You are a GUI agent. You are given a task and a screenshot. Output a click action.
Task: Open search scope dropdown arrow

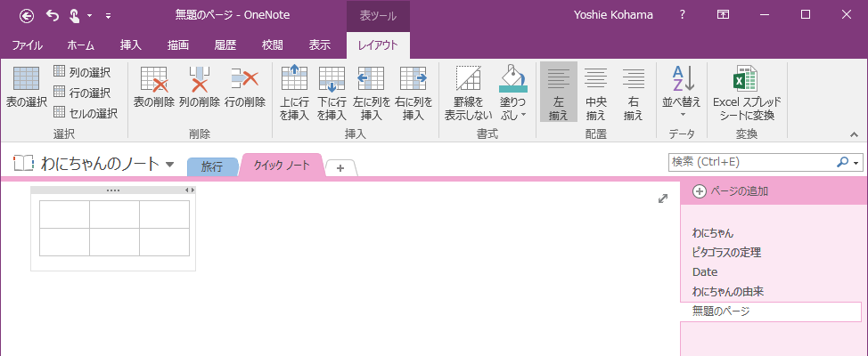pos(856,163)
